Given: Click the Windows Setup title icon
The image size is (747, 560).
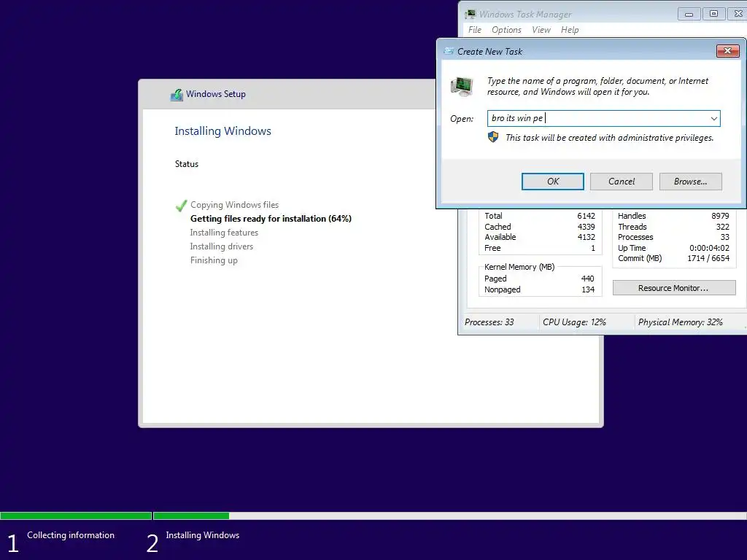Looking at the screenshot, I should pyautogui.click(x=177, y=94).
